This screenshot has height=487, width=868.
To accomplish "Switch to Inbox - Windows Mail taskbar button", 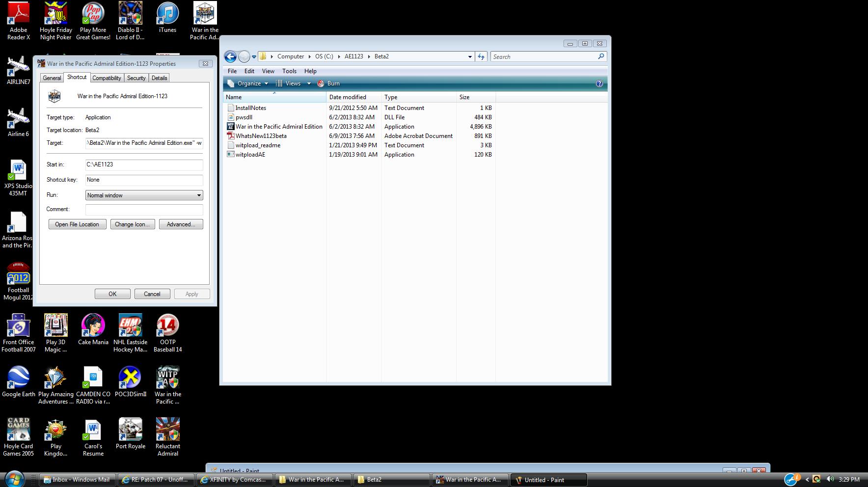I will click(78, 480).
